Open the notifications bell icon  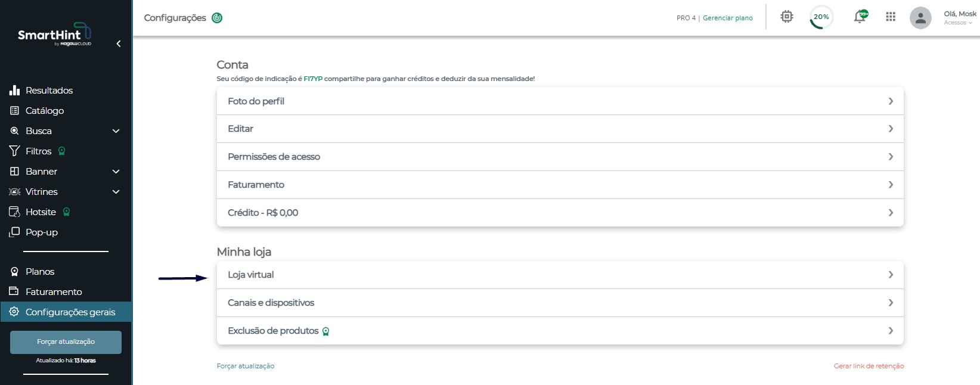coord(860,17)
